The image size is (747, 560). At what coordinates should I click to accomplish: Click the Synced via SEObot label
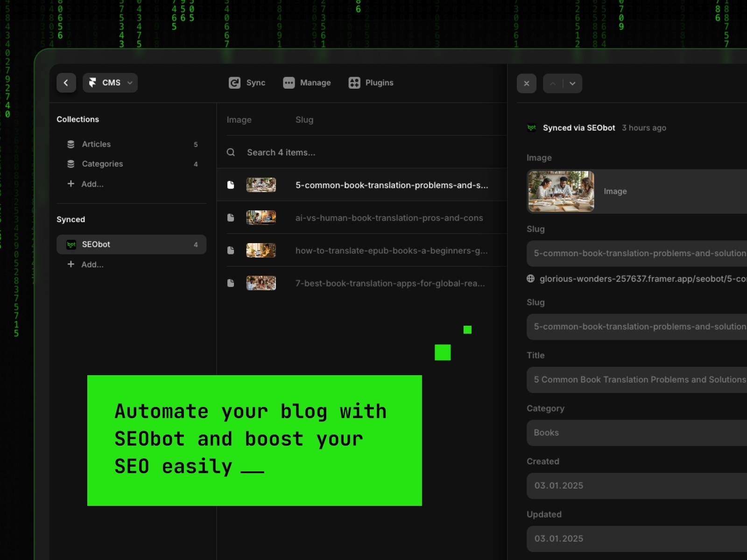pyautogui.click(x=579, y=128)
